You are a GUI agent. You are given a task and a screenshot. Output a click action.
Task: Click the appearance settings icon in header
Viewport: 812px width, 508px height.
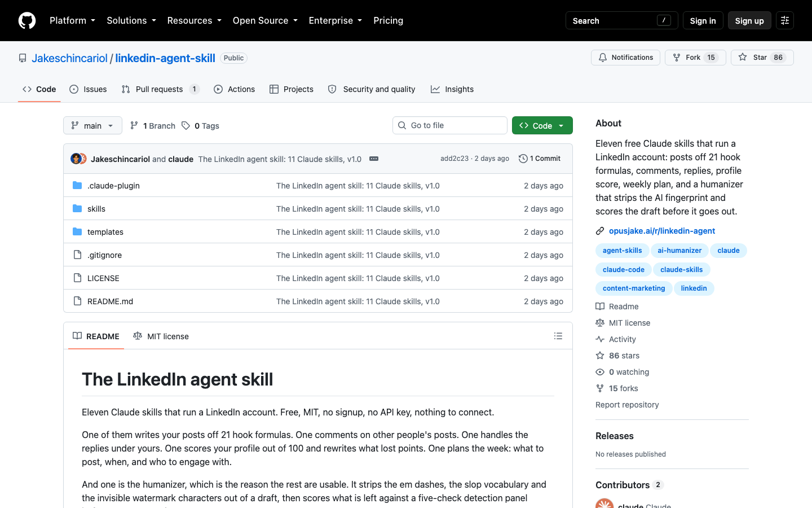click(x=785, y=20)
